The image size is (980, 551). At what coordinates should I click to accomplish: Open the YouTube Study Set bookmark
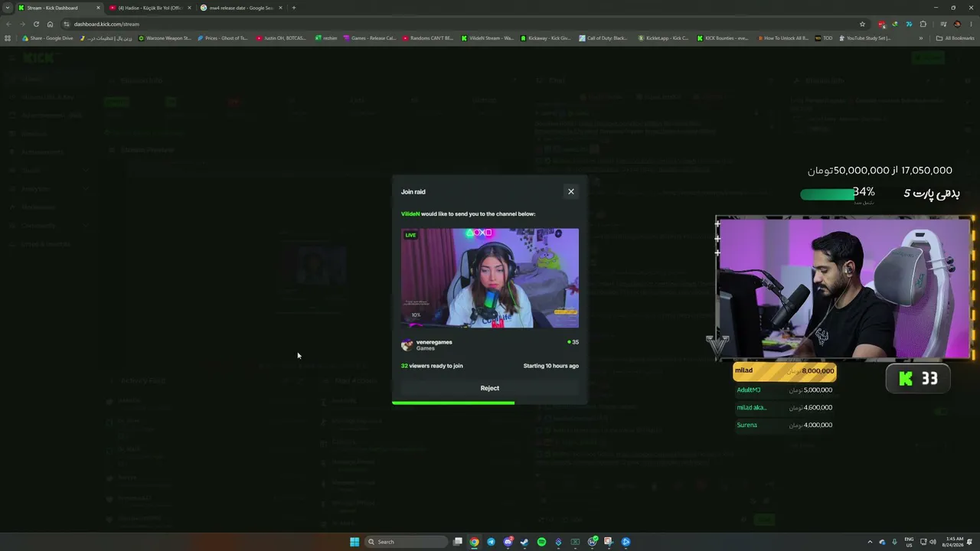click(x=865, y=38)
